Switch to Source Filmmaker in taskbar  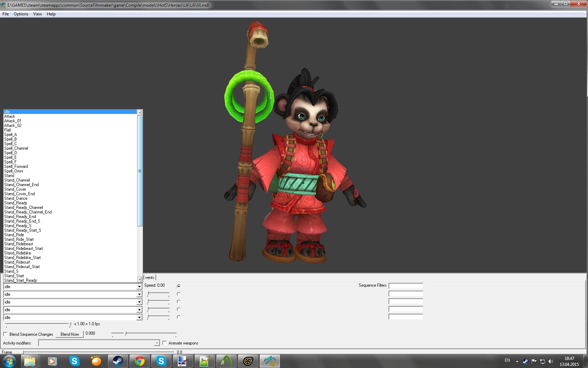click(x=248, y=361)
